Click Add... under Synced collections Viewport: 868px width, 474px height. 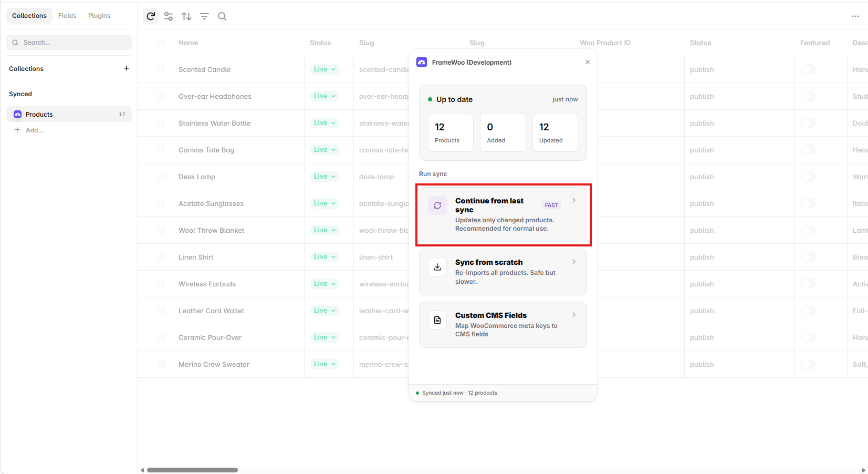pyautogui.click(x=35, y=130)
